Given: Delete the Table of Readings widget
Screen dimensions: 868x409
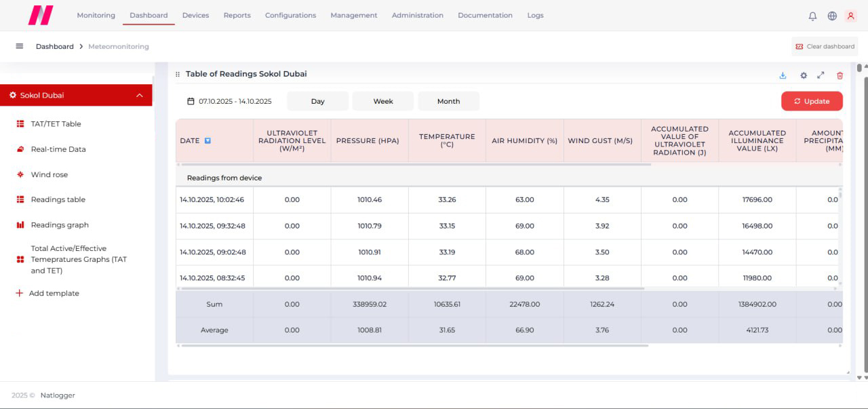Looking at the screenshot, I should (x=840, y=75).
